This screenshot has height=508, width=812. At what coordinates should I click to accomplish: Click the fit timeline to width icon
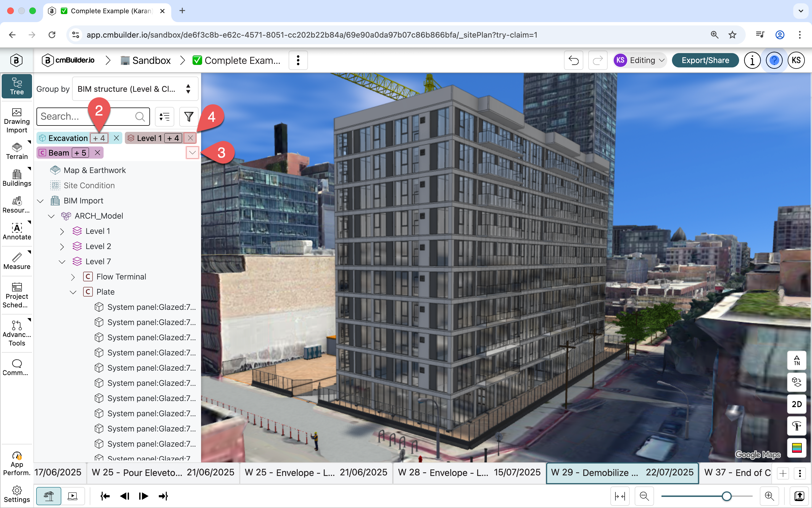(620, 496)
